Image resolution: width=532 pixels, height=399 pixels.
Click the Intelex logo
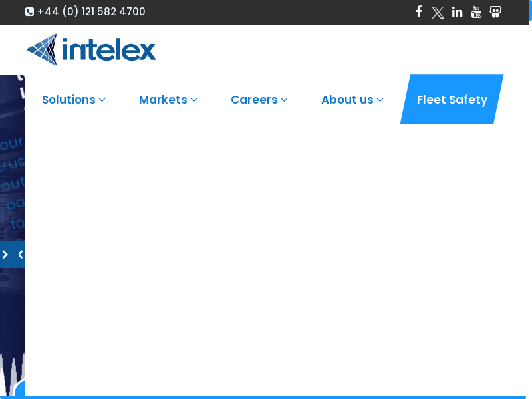pos(91,50)
